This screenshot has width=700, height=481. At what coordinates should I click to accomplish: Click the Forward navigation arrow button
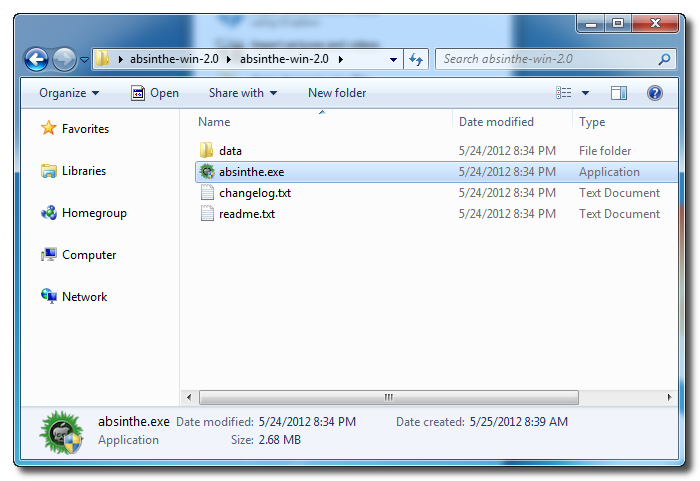coord(64,59)
